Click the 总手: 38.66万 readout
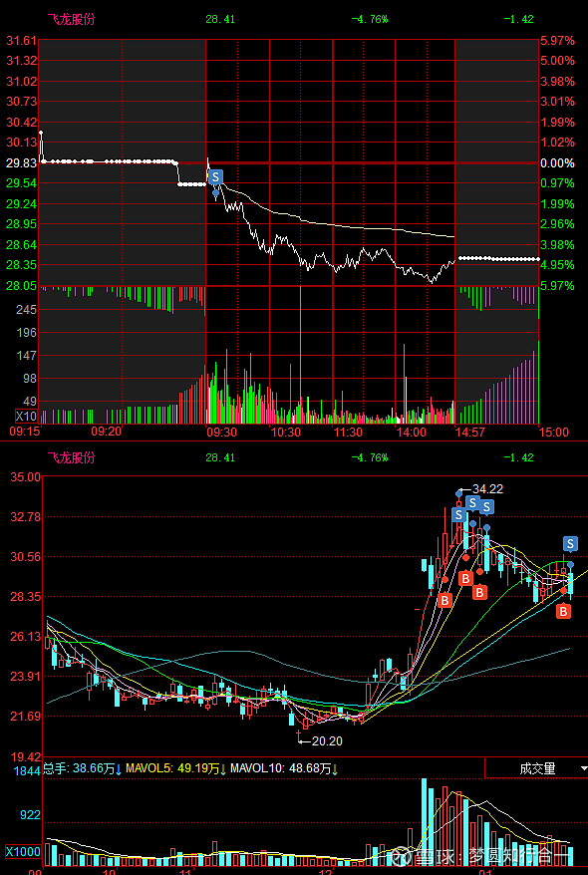The image size is (588, 875). coord(83,769)
